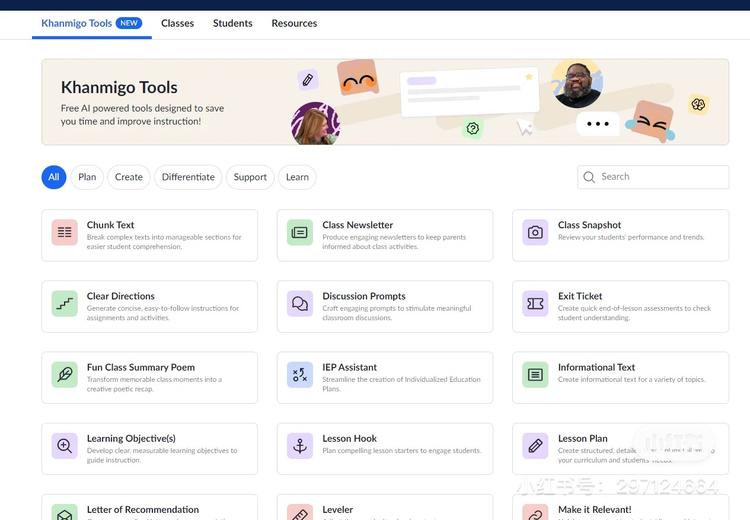Click the brain icon in the banner
This screenshot has height=520, width=750.
[698, 104]
